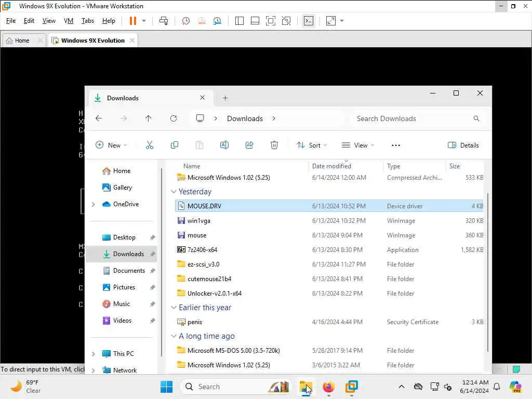The width and height of the screenshot is (532, 399).
Task: Collapse the Earlier this year group
Action: point(174,308)
